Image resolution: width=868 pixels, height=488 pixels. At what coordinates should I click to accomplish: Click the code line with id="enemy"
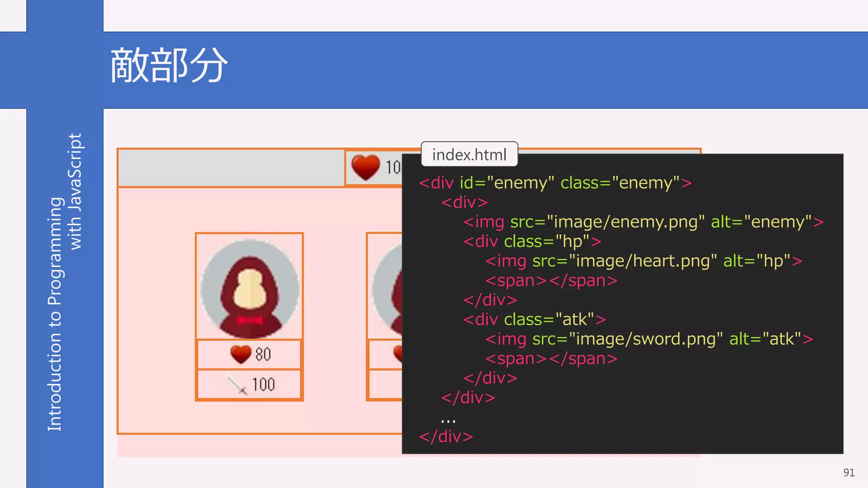coord(555,183)
